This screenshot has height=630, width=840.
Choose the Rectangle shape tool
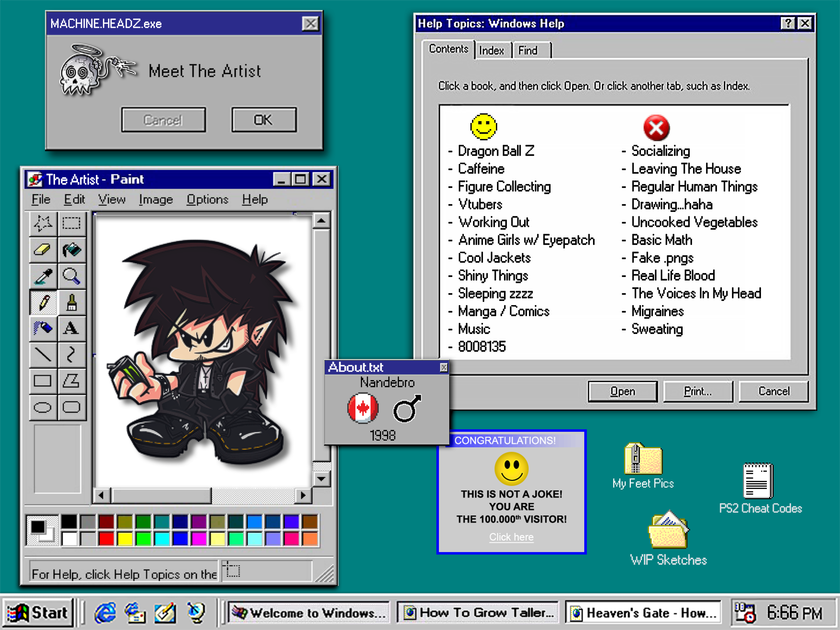click(x=43, y=381)
